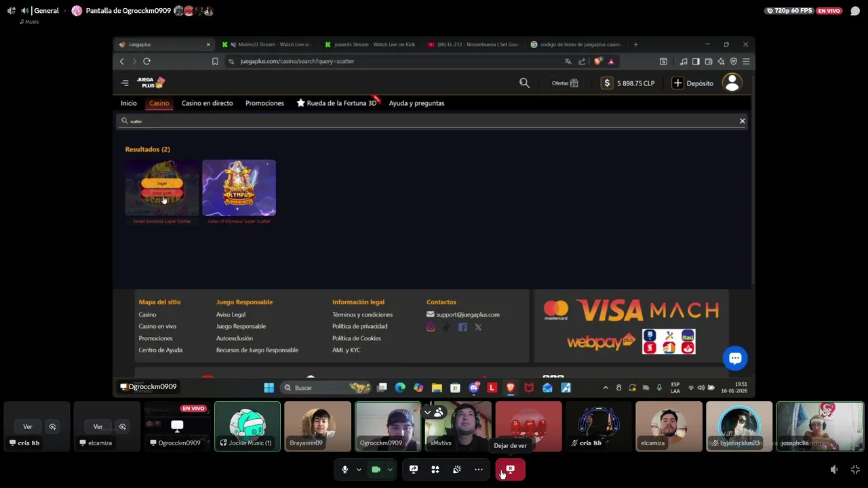
Task: Exit full screen using the corner icon
Action: coord(855,469)
